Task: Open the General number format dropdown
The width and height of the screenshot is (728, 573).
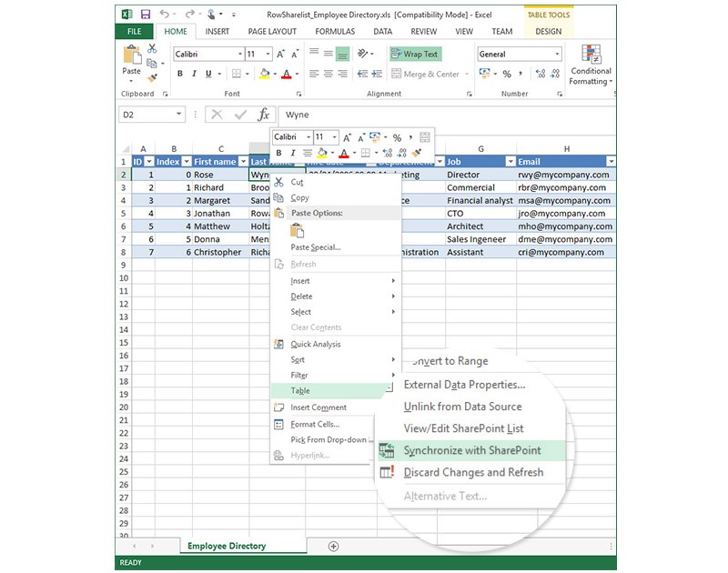Action: 557,55
